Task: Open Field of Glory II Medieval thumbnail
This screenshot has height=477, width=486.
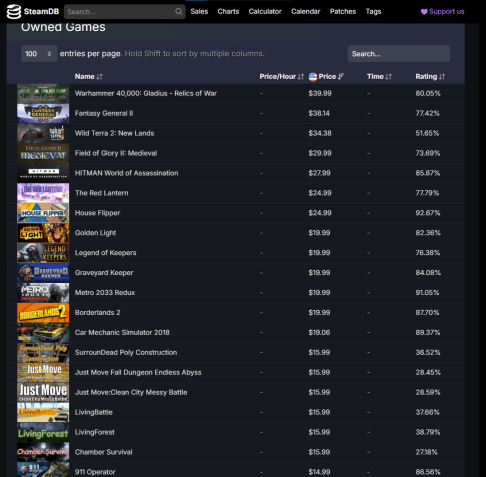Action: coord(43,153)
